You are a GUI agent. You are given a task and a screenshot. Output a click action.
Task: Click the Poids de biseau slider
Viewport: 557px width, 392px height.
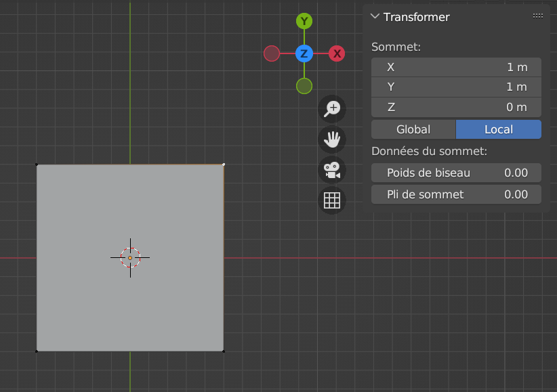point(456,173)
